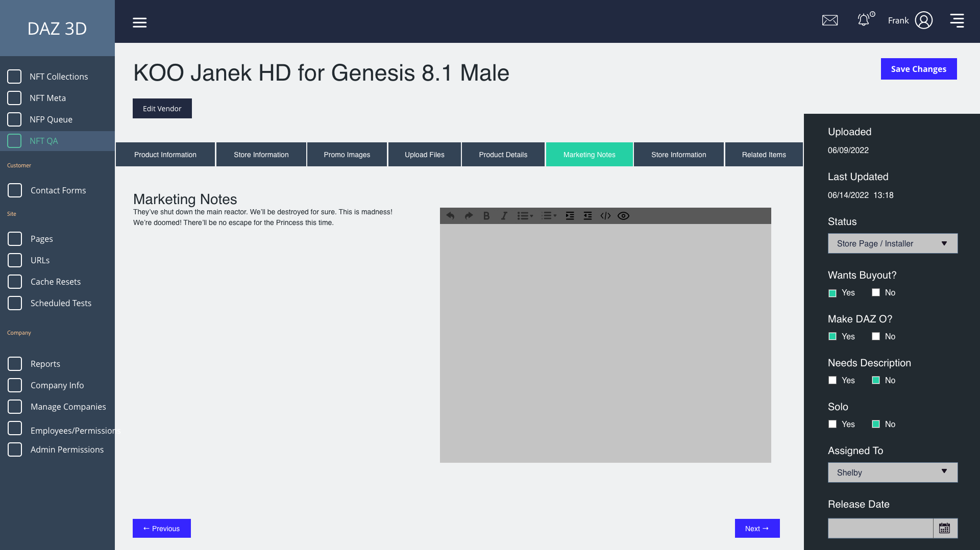Switch to Product Information tab
The image size is (980, 550).
[165, 155]
